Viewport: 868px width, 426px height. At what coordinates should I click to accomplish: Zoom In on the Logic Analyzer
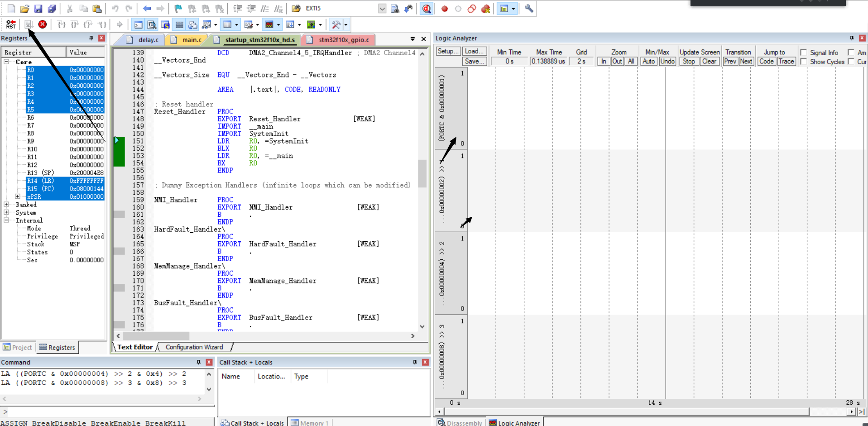(x=603, y=61)
